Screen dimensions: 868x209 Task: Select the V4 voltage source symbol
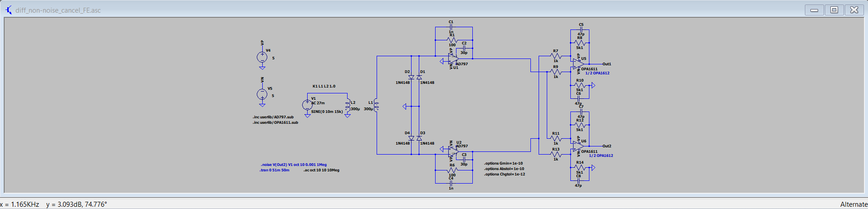click(262, 57)
